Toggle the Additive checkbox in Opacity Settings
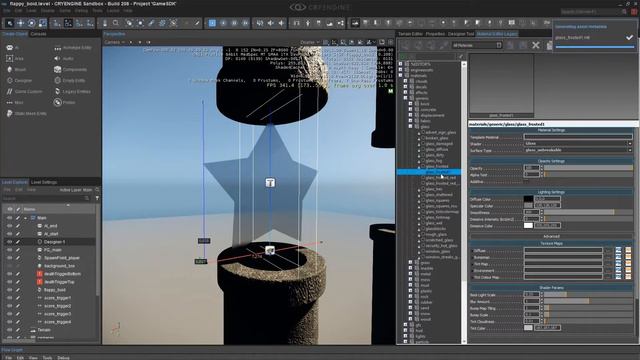Viewport: 640px width, 360px height. (x=527, y=182)
